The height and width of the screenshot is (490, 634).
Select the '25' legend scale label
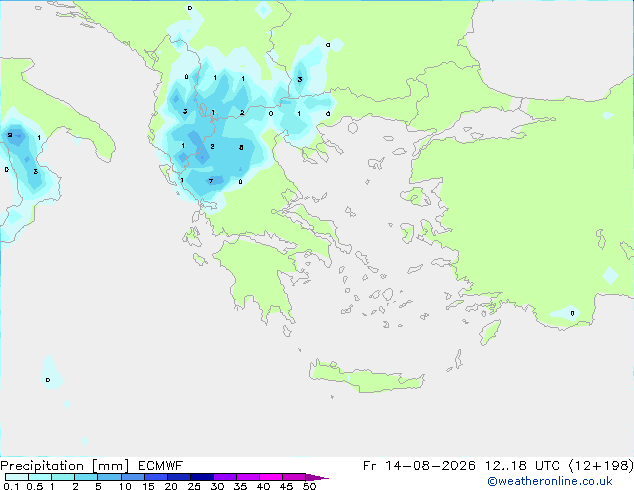click(x=194, y=486)
